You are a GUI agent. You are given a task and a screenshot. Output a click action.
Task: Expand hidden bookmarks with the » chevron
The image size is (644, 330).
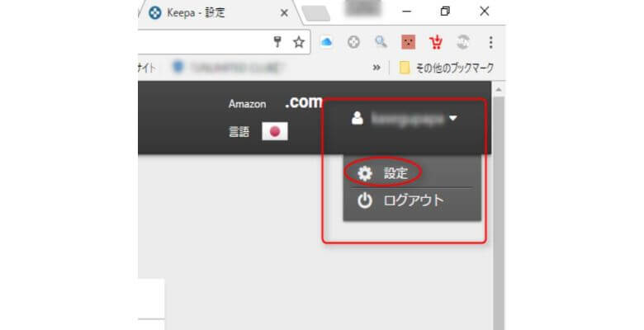click(377, 68)
